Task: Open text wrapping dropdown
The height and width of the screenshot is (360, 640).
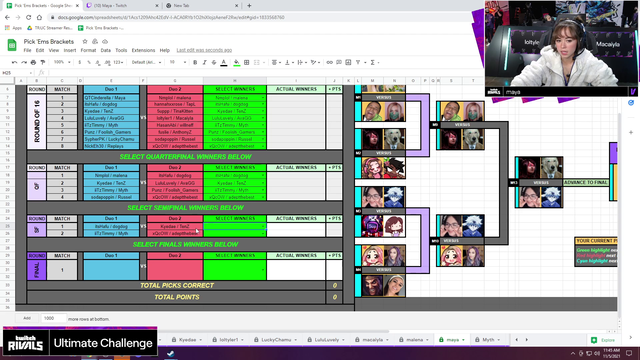Action: pyautogui.click(x=301, y=62)
